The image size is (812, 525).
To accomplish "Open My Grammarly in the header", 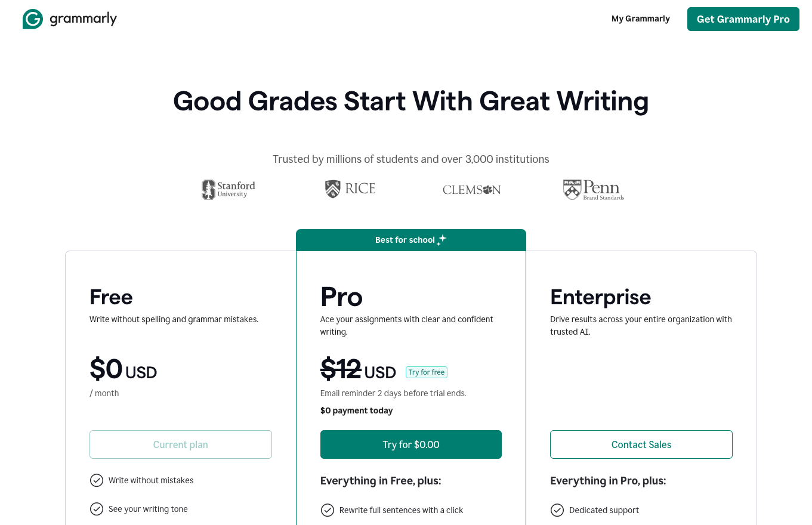I will click(x=640, y=19).
